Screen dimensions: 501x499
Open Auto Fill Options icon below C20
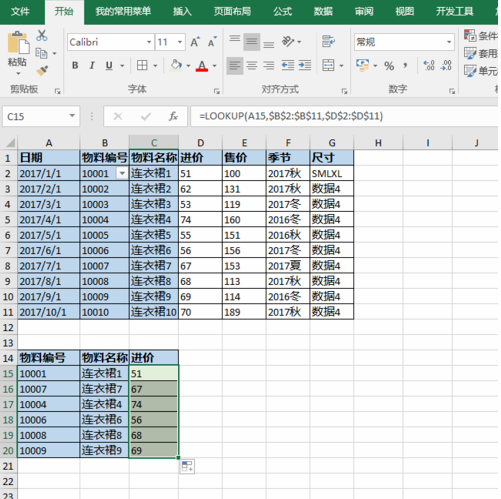(187, 466)
